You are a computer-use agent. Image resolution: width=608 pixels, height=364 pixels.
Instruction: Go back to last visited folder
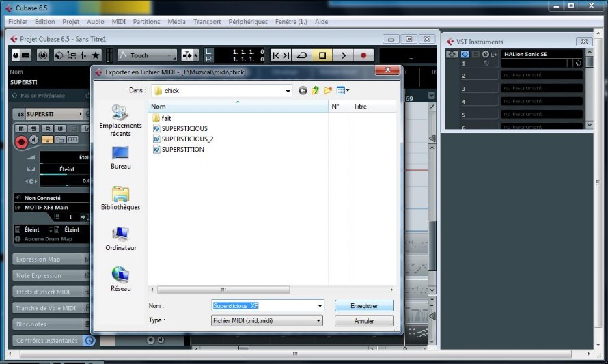click(x=303, y=90)
